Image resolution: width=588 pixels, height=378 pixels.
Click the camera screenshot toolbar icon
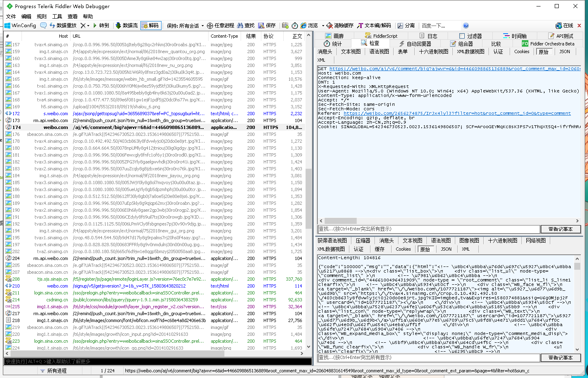click(285, 26)
